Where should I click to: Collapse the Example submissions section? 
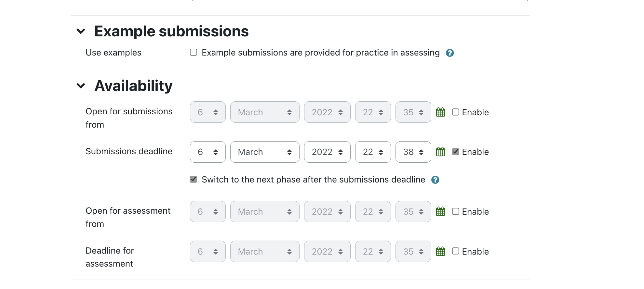point(81,31)
